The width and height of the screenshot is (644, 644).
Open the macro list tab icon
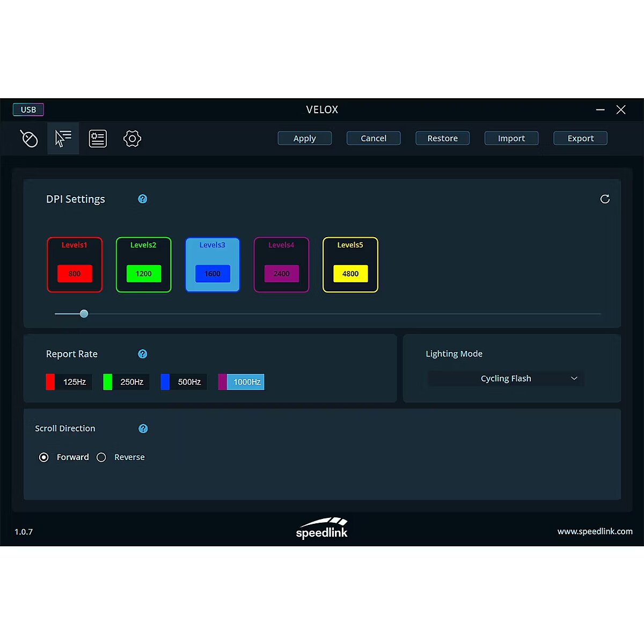click(x=98, y=138)
